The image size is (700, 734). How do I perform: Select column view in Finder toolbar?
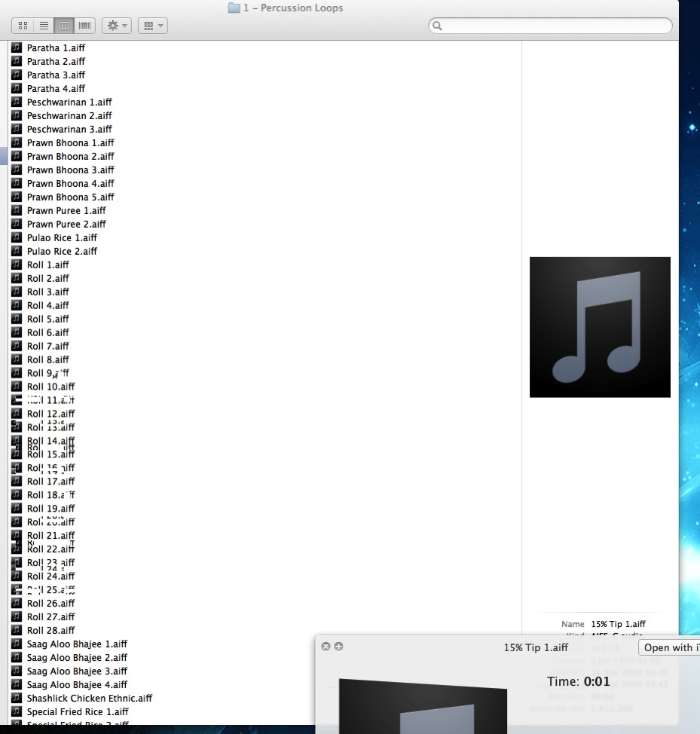tap(64, 26)
